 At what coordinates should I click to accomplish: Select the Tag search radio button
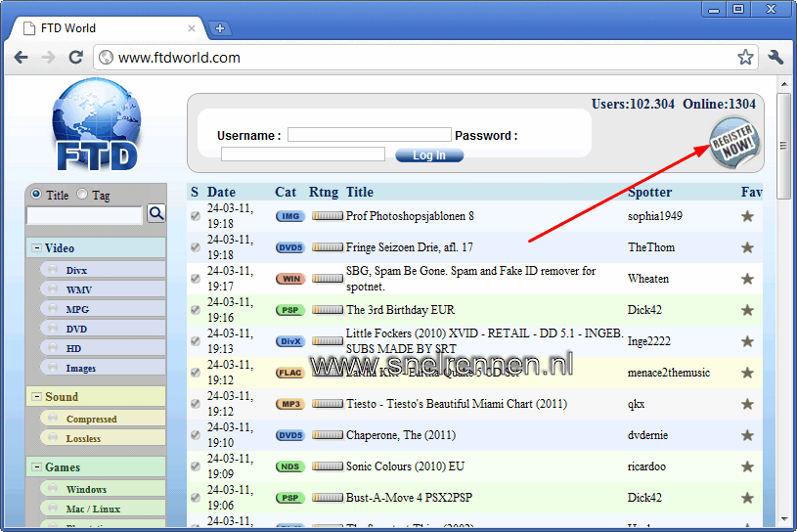[x=82, y=194]
